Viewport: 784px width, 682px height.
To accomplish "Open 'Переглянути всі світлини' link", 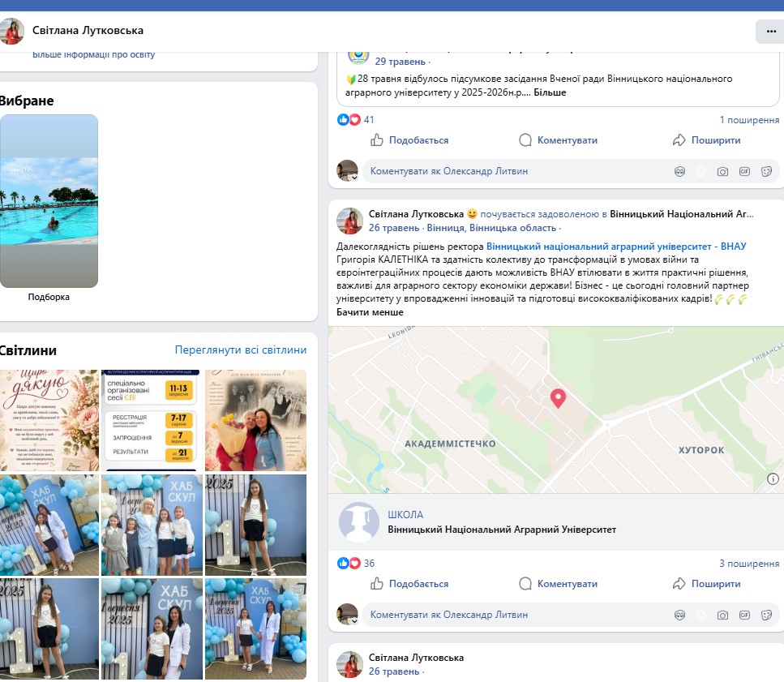I will point(241,350).
